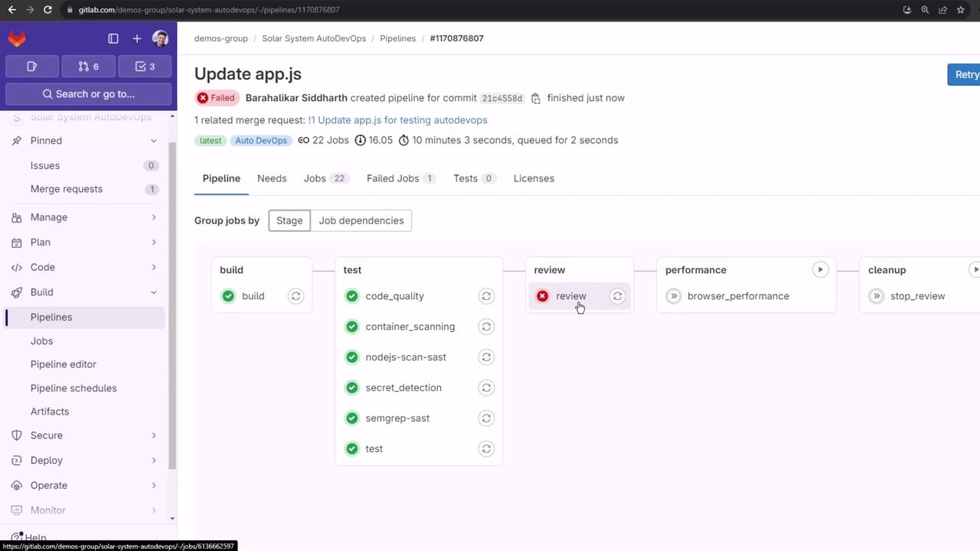Image resolution: width=980 pixels, height=551 pixels.
Task: Open to-do list counter showing 3
Action: [x=145, y=67]
